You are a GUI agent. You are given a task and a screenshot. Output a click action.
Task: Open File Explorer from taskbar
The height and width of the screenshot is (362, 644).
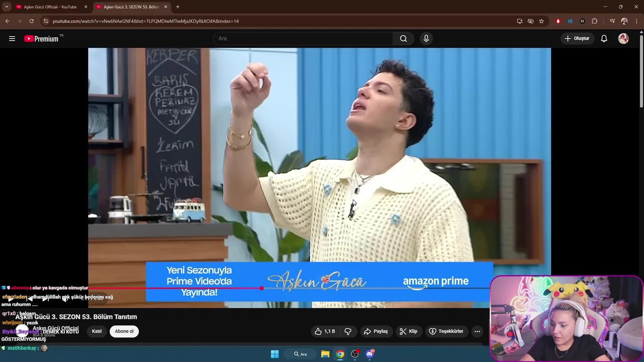tap(326, 354)
